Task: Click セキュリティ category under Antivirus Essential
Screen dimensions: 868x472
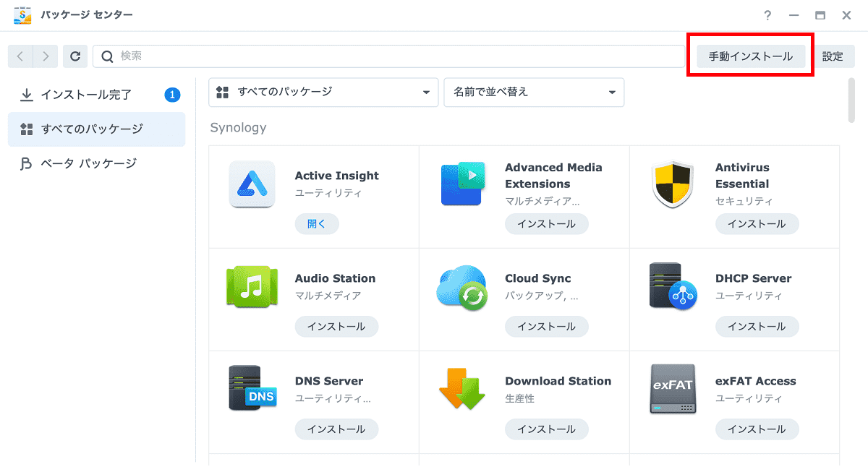Action: pos(744,201)
